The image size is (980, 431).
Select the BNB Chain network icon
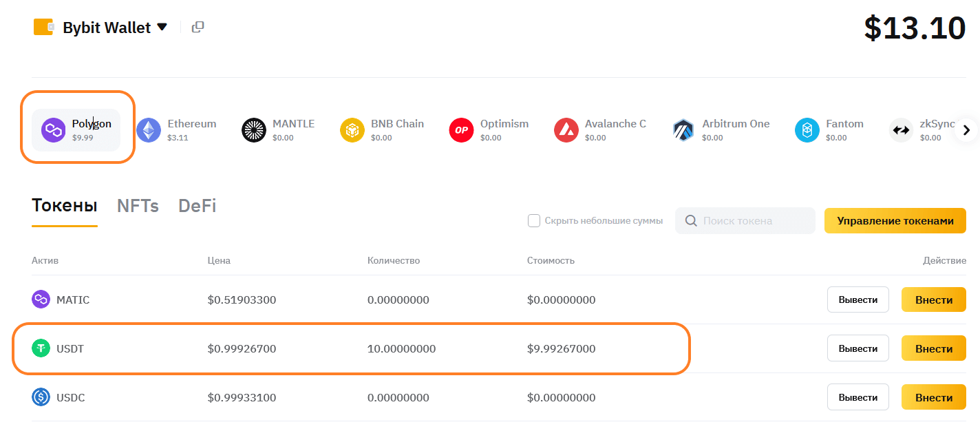[352, 130]
